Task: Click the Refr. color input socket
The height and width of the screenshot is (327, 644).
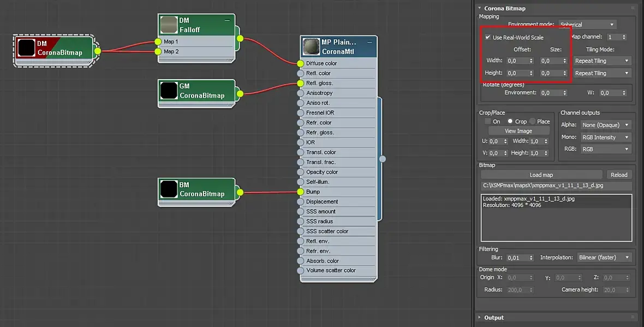Action: (x=301, y=122)
